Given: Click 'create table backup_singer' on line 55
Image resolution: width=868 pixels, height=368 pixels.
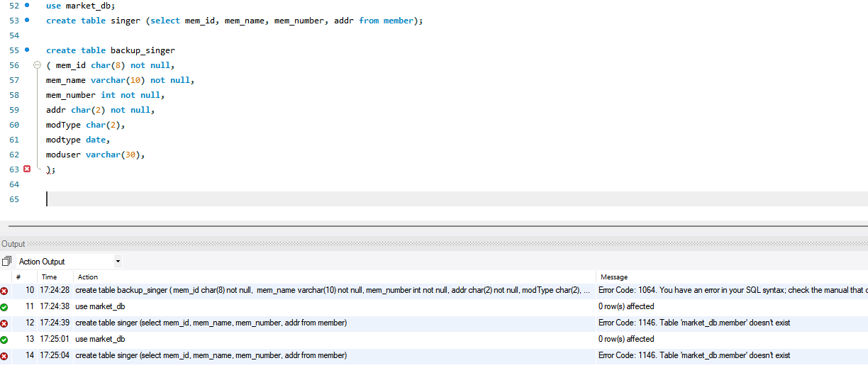Looking at the screenshot, I should pyautogui.click(x=110, y=50).
